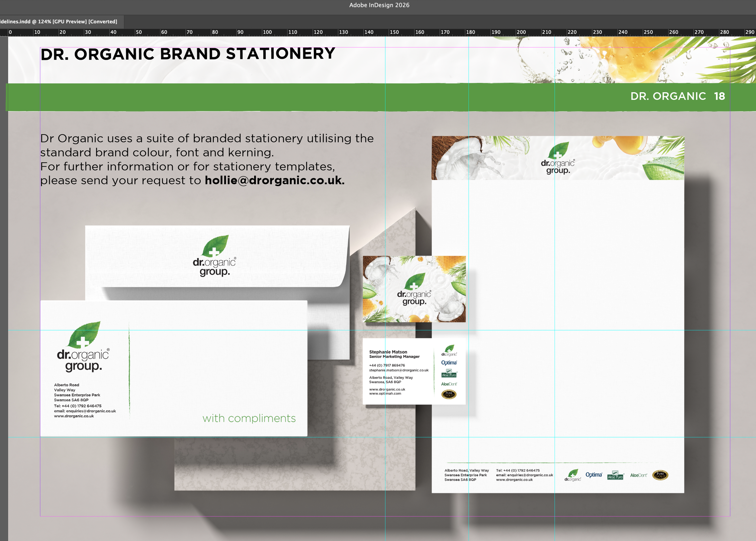Click the Pure Gold badge on the business card
The width and height of the screenshot is (756, 541).
[449, 394]
